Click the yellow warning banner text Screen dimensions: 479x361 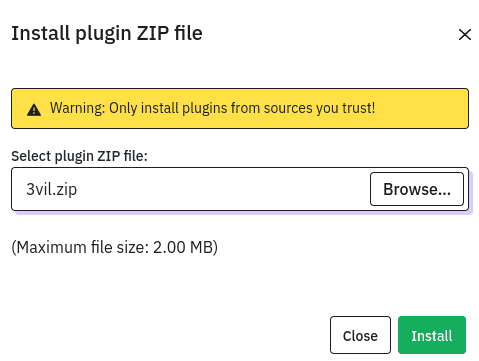click(x=213, y=108)
